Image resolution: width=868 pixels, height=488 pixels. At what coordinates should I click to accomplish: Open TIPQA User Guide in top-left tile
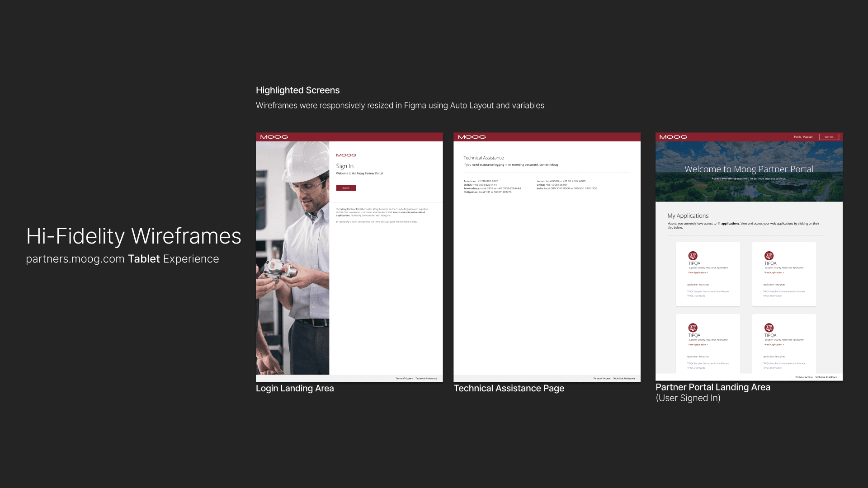tap(696, 296)
